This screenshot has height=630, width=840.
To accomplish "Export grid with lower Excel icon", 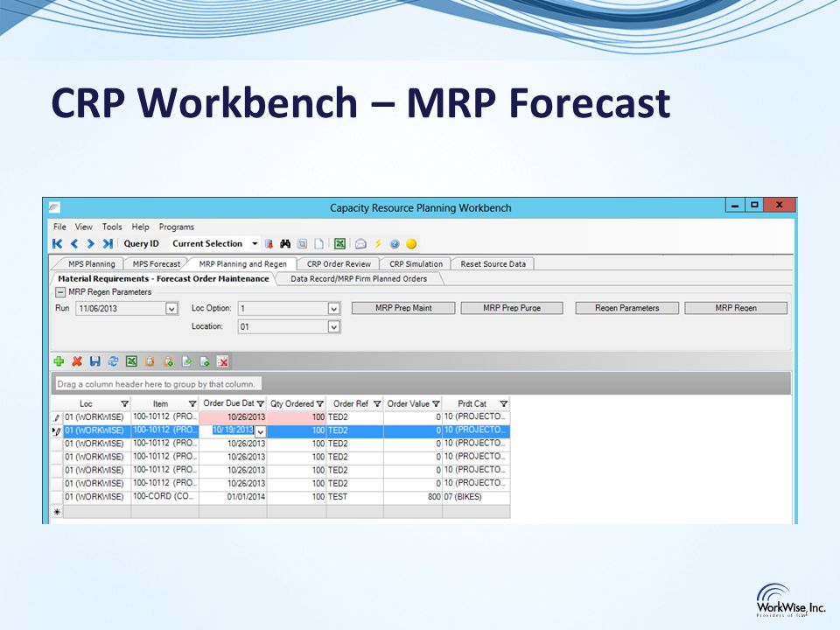I will [131, 361].
